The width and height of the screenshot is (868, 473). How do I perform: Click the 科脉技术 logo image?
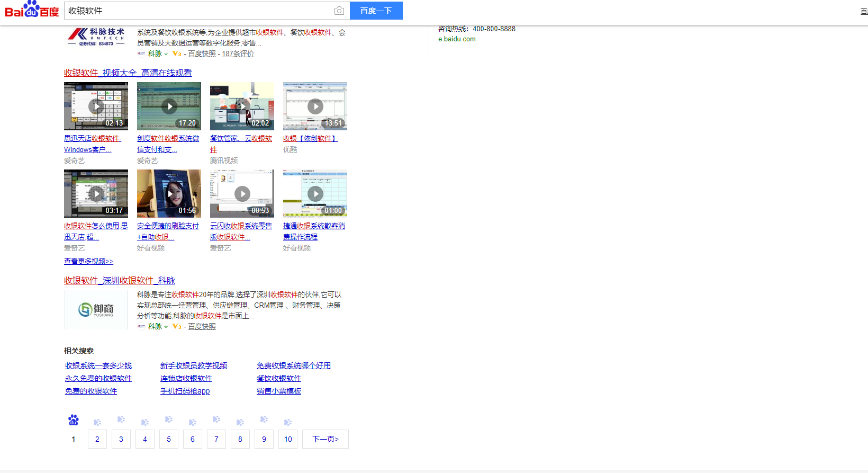click(x=96, y=37)
